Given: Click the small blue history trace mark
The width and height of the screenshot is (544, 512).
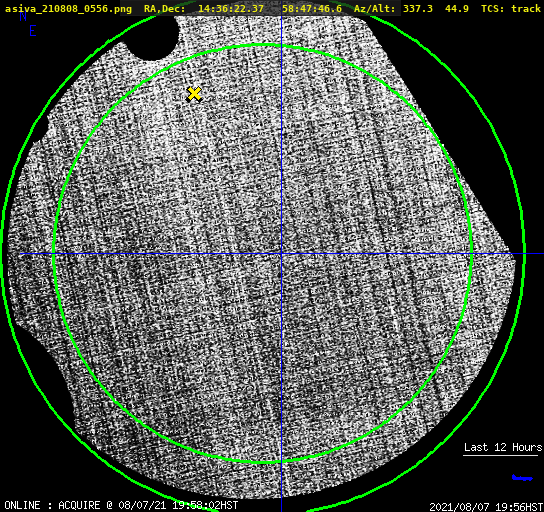Looking at the screenshot, I should coord(522,478).
